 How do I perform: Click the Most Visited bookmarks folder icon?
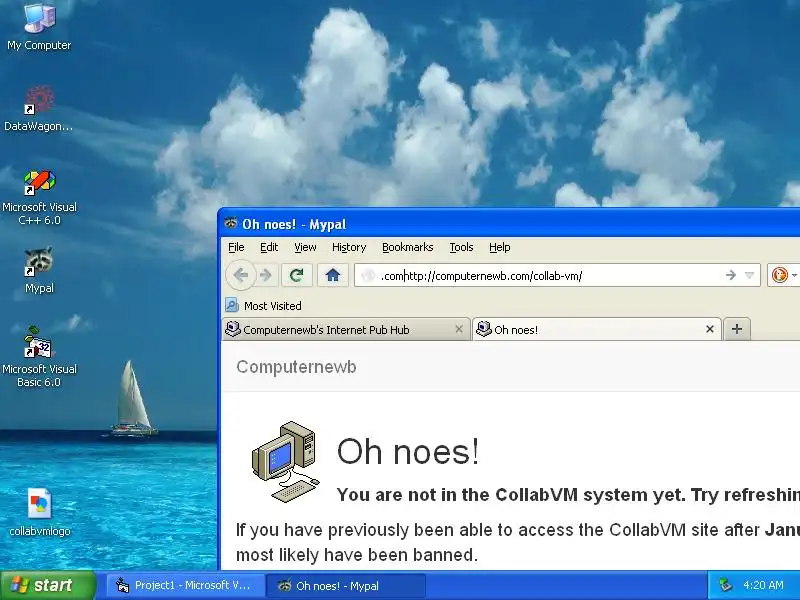232,305
